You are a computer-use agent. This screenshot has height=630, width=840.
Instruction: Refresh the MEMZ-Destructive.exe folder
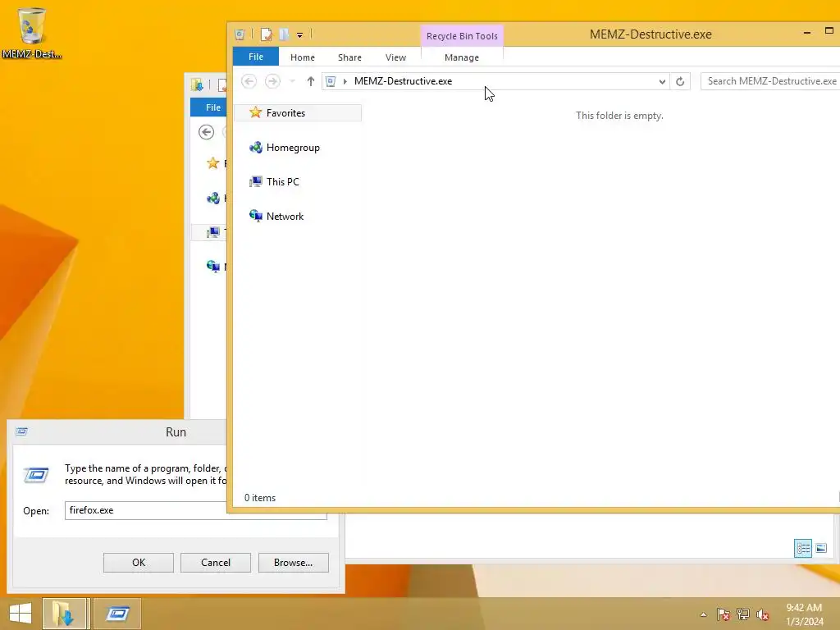coord(680,81)
